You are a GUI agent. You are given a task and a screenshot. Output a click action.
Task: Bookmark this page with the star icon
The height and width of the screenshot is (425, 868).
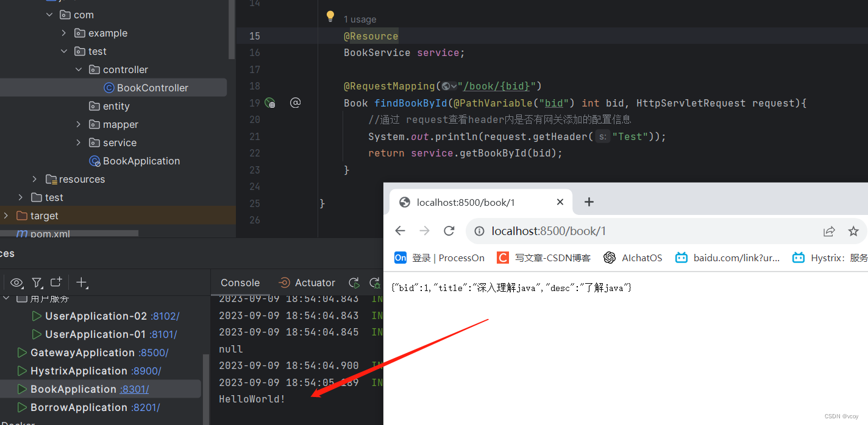point(853,231)
